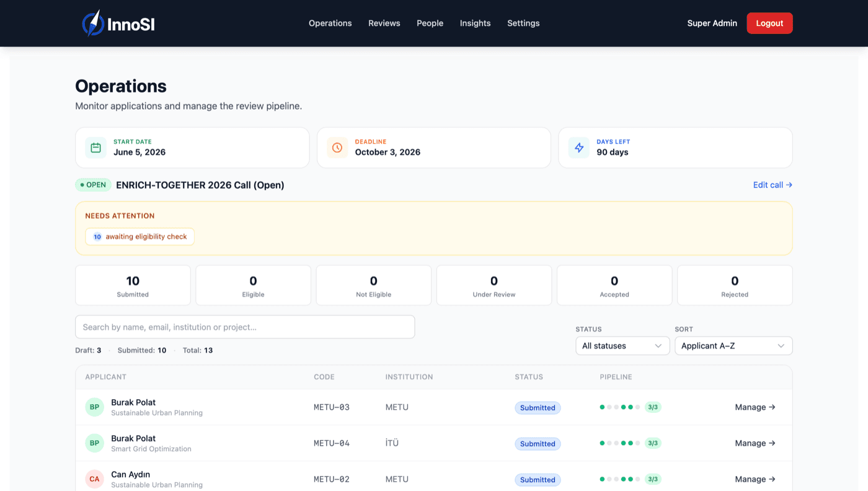Click the InnoSI compass logo

[92, 23]
